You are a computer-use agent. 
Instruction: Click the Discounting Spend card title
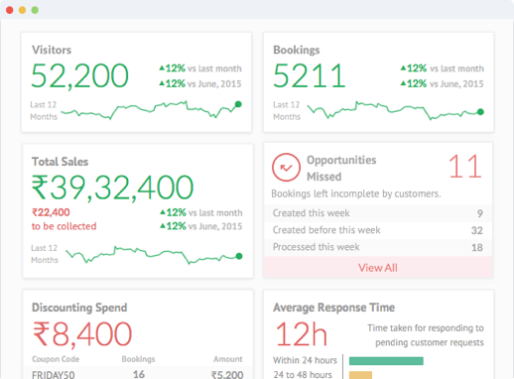click(x=79, y=307)
